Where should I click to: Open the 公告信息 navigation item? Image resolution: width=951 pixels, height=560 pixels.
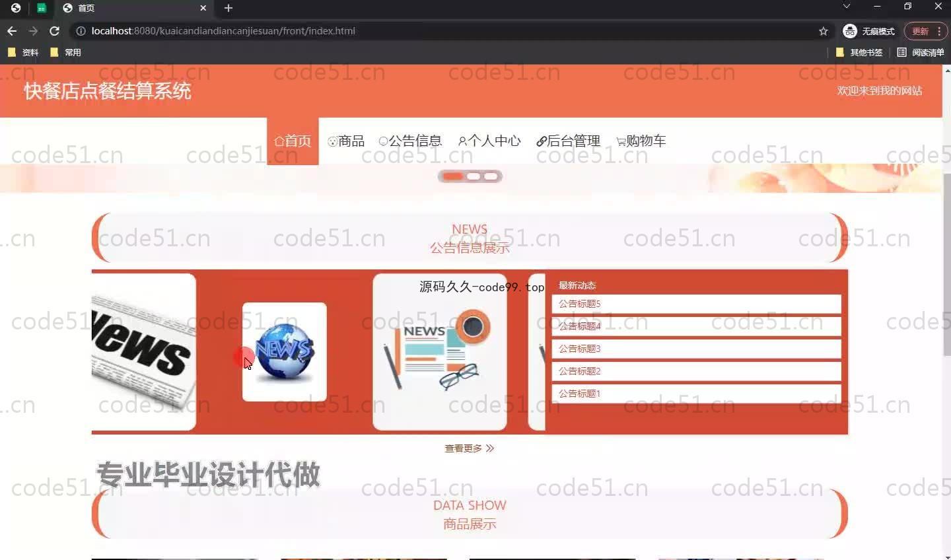410,141
